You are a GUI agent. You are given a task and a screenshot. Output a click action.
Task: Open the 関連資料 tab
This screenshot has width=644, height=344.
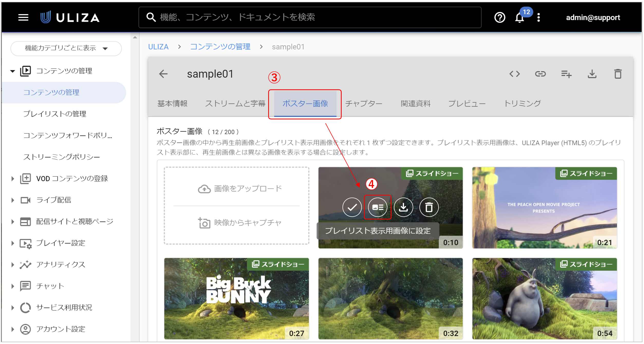tap(415, 103)
